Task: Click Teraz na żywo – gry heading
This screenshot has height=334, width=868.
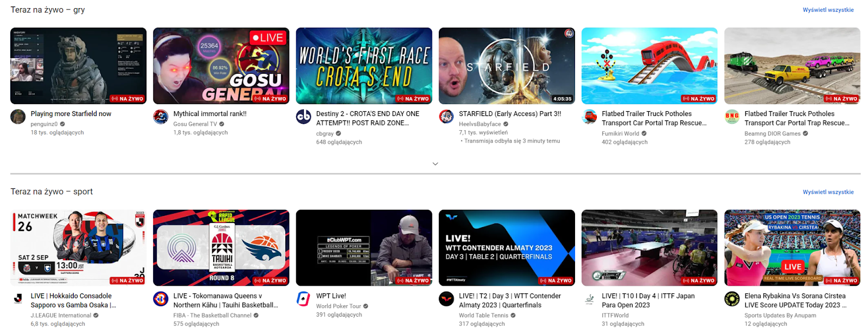Action: pos(48,10)
